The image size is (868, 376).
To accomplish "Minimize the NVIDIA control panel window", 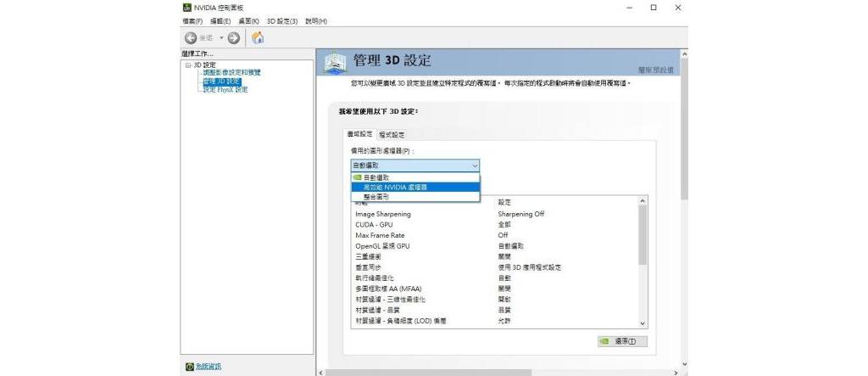I will (x=630, y=8).
